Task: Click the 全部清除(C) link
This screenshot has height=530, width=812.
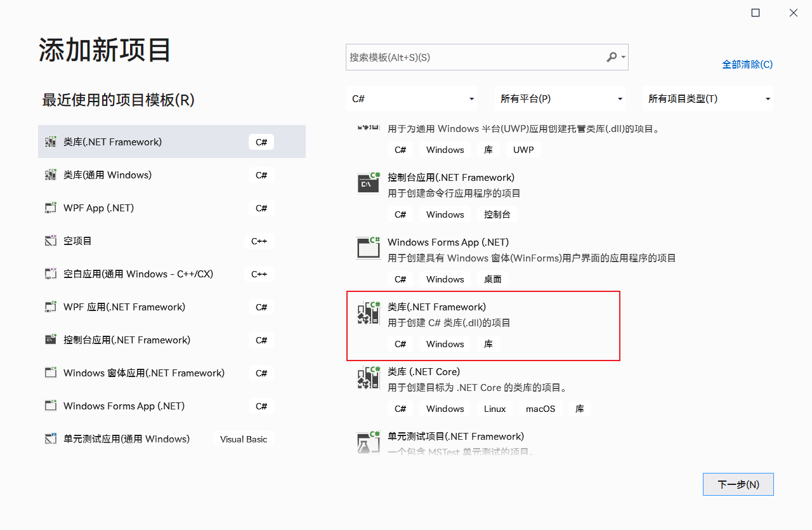Action: point(747,65)
